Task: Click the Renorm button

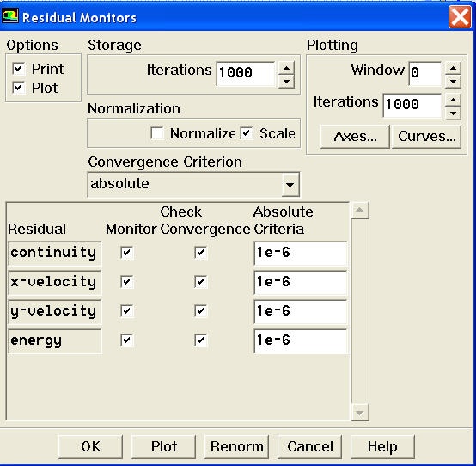Action: tap(237, 446)
